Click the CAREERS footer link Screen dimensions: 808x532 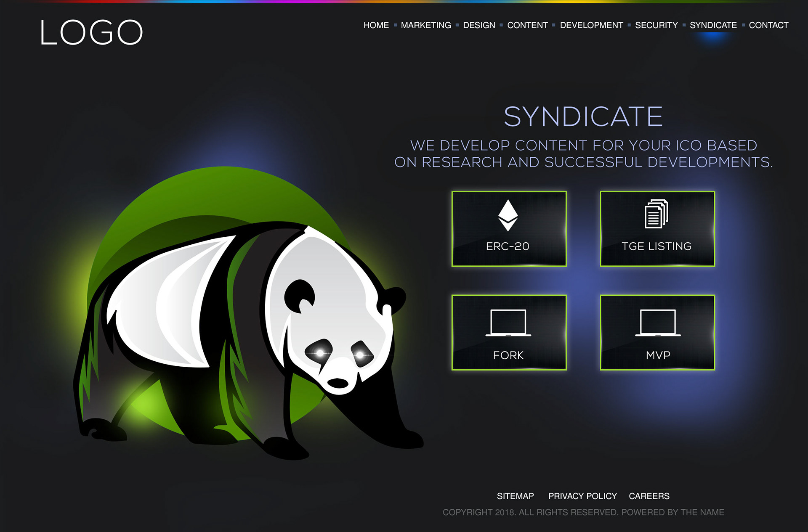pyautogui.click(x=649, y=496)
